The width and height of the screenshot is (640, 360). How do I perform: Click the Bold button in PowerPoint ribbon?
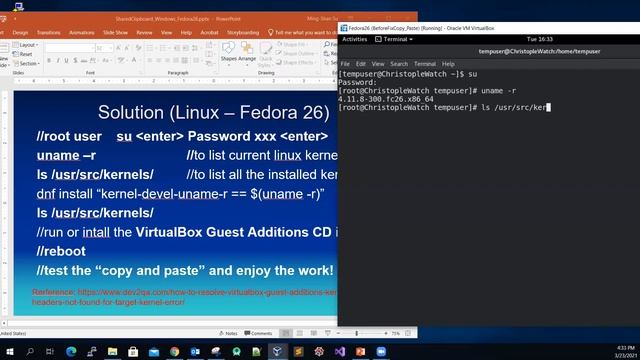coord(49,60)
